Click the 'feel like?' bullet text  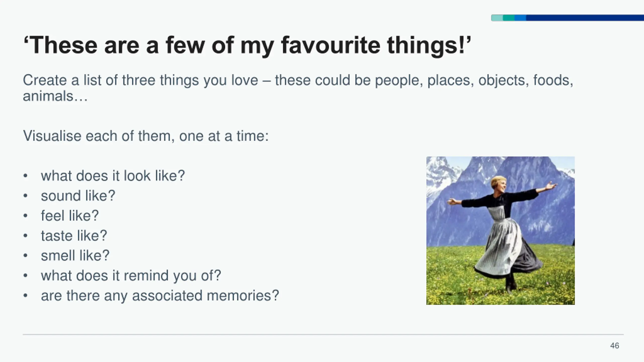coord(70,216)
